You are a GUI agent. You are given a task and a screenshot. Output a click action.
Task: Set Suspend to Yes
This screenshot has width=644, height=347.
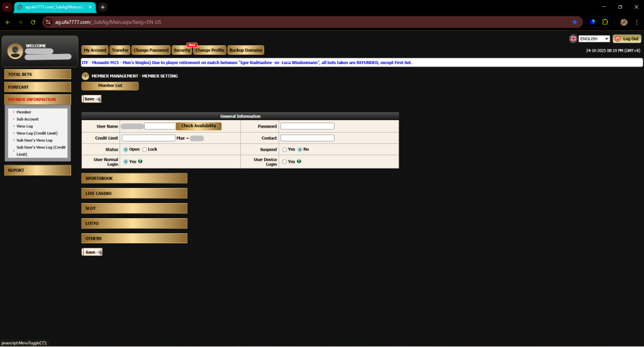point(284,150)
